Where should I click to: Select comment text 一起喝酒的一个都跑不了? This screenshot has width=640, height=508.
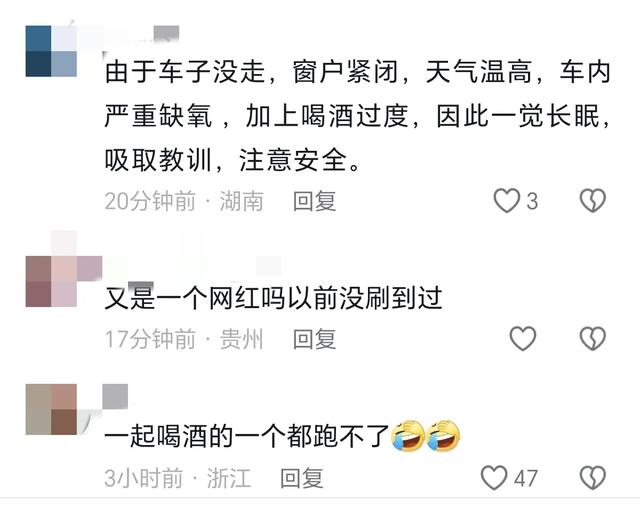coord(247,436)
